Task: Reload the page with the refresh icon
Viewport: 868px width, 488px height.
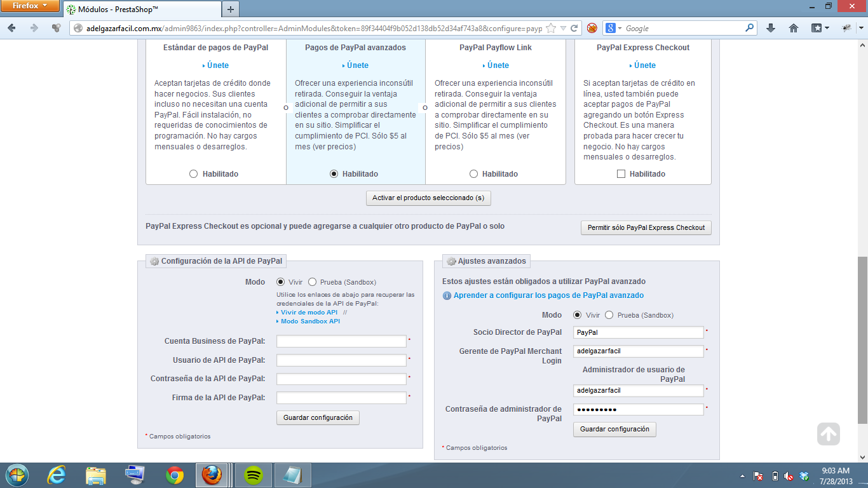Action: (574, 28)
